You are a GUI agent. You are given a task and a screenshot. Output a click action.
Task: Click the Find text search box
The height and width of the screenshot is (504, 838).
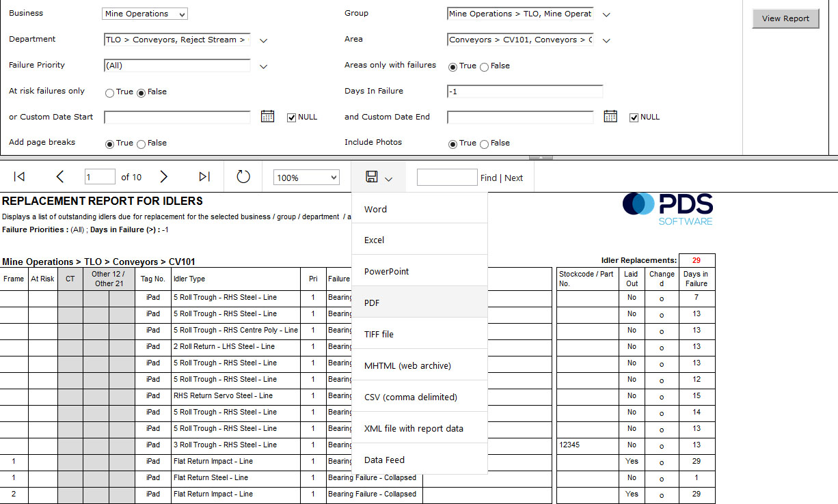pyautogui.click(x=447, y=178)
